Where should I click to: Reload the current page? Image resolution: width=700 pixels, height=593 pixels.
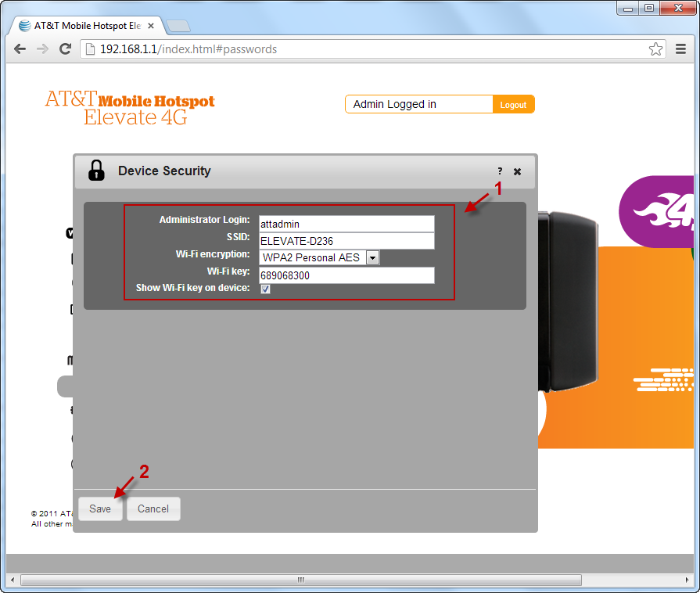point(66,49)
